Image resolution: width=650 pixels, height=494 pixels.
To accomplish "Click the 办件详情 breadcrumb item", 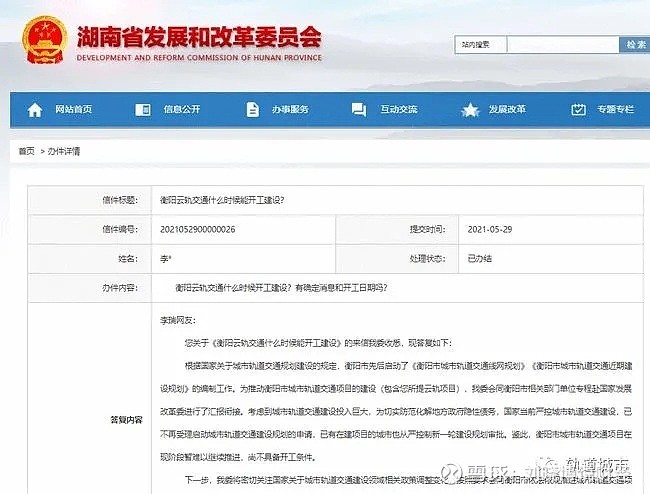I will tap(64, 151).
